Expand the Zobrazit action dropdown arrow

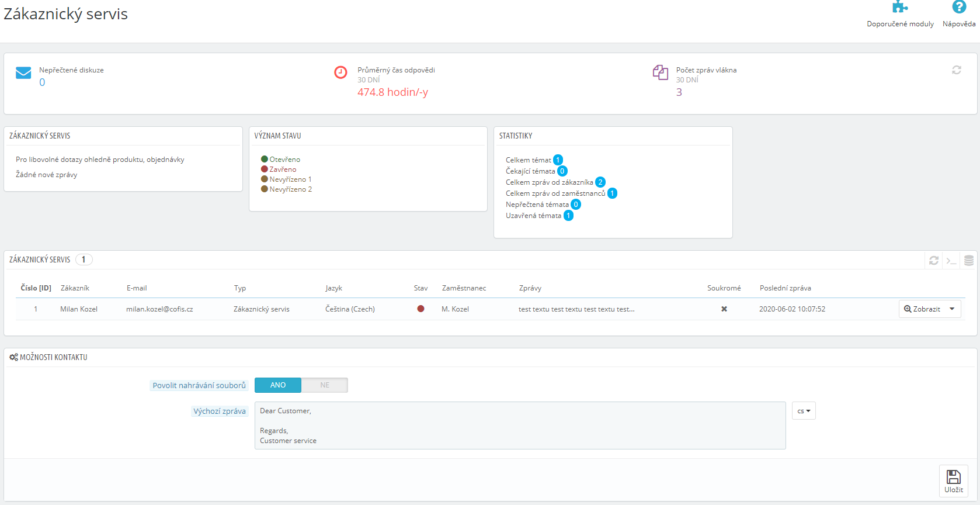[953, 309]
